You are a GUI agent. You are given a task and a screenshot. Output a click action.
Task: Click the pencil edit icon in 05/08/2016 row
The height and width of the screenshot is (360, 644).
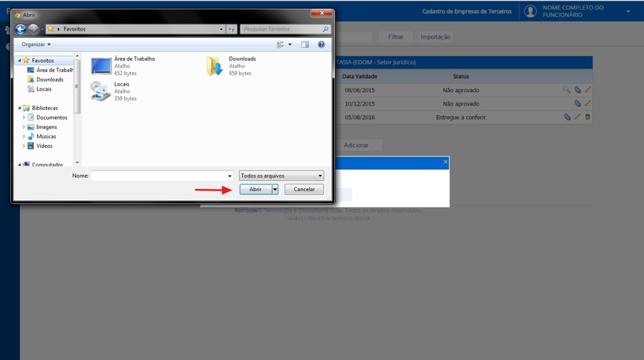(x=577, y=117)
